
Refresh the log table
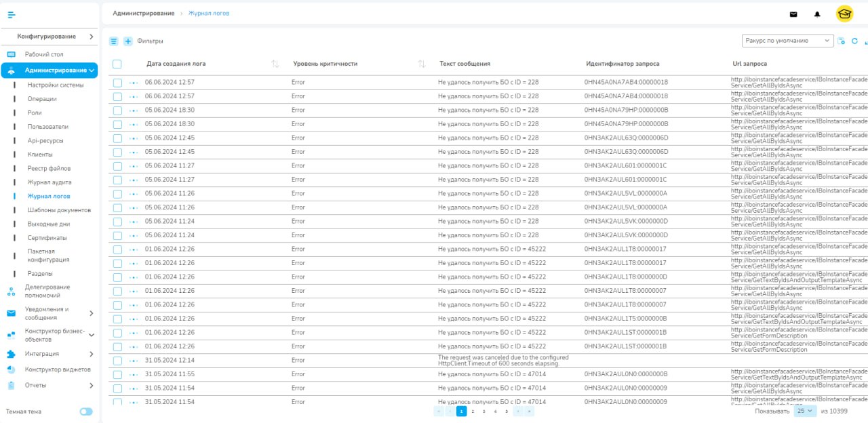(854, 41)
